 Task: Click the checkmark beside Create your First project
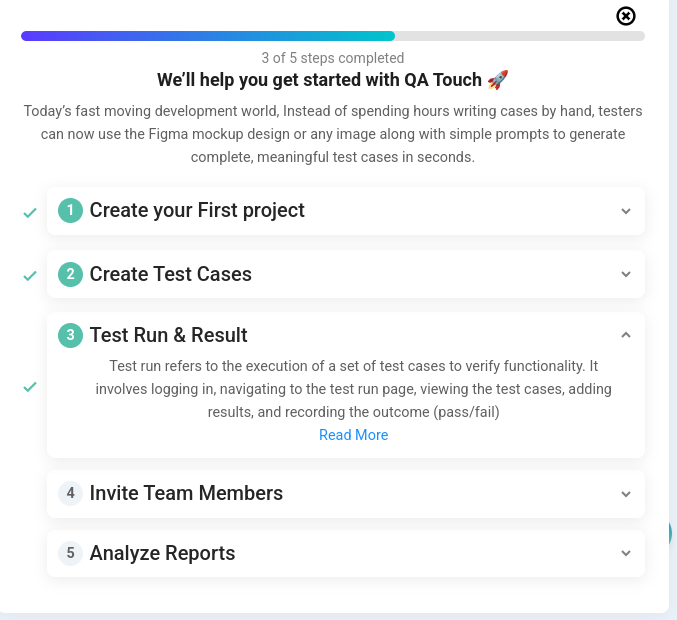[30, 213]
